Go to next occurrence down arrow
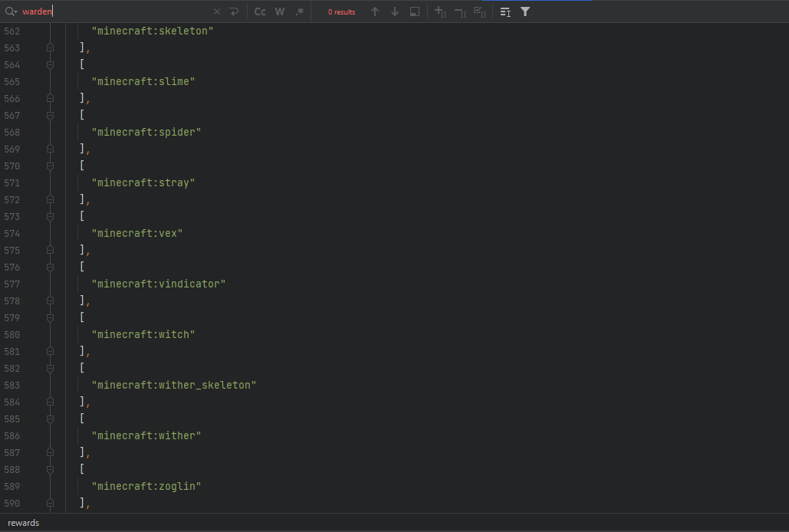The image size is (789, 532). point(395,11)
